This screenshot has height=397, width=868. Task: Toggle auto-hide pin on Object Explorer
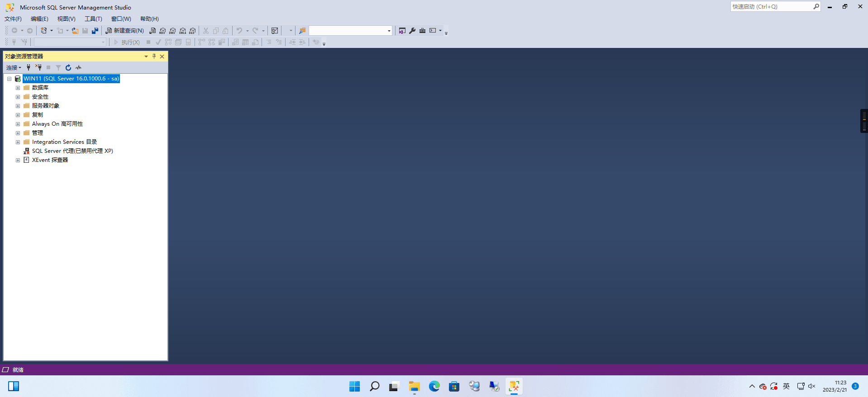pyautogui.click(x=154, y=57)
